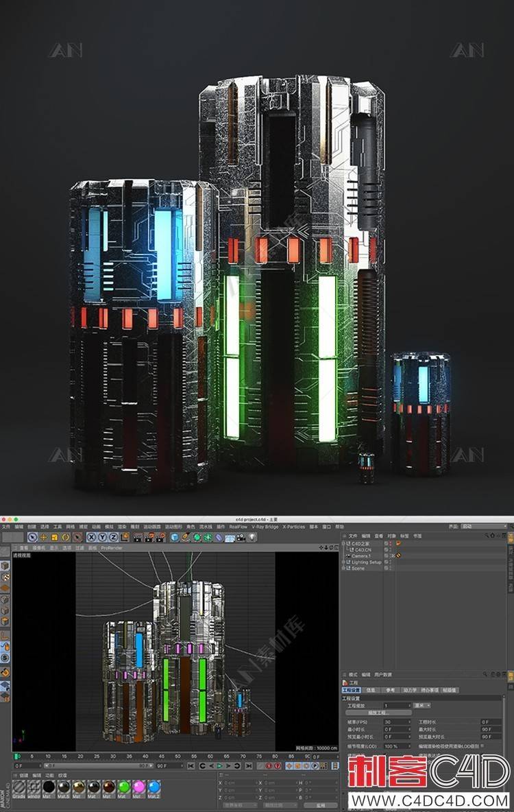Select the Move tool in top toolbar
The image size is (514, 812).
(43, 538)
